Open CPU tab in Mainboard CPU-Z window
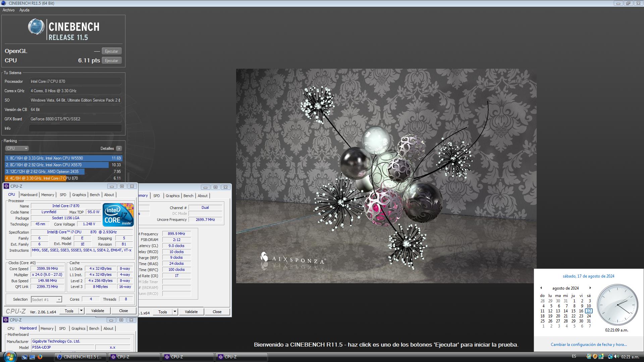644x362 pixels. point(11,328)
